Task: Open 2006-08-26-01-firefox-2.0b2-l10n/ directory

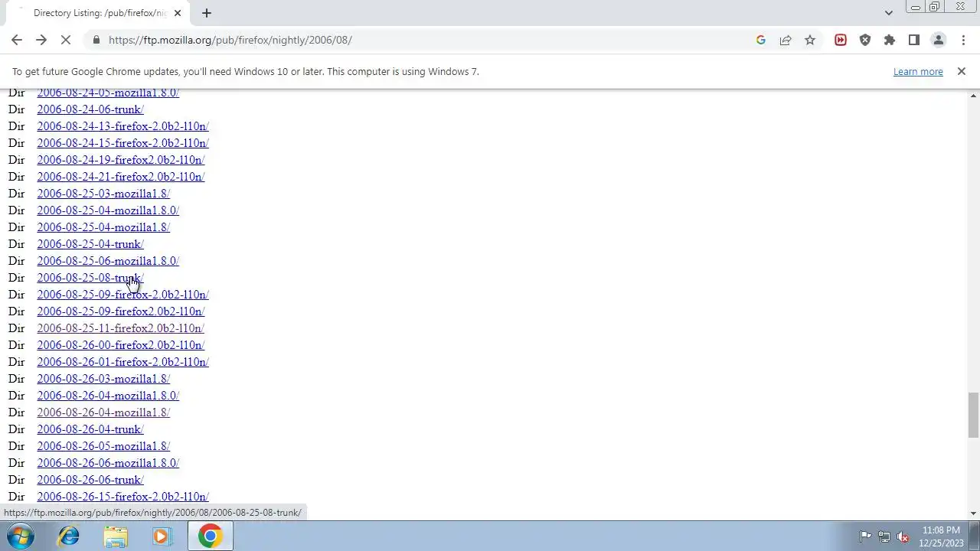Action: (x=122, y=362)
